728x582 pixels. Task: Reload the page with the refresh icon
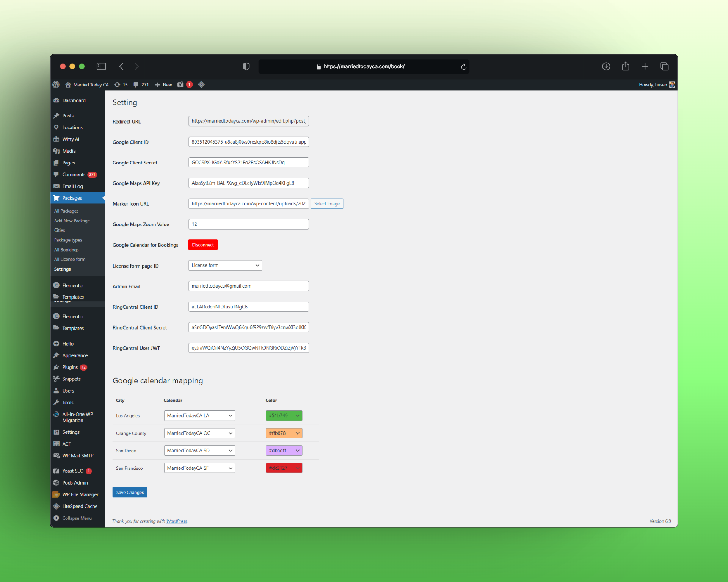point(463,67)
